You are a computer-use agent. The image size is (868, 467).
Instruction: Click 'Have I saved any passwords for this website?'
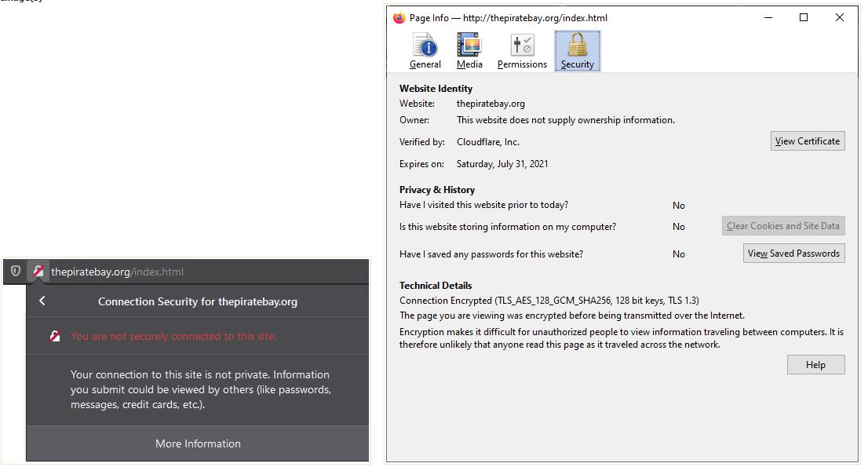point(491,254)
